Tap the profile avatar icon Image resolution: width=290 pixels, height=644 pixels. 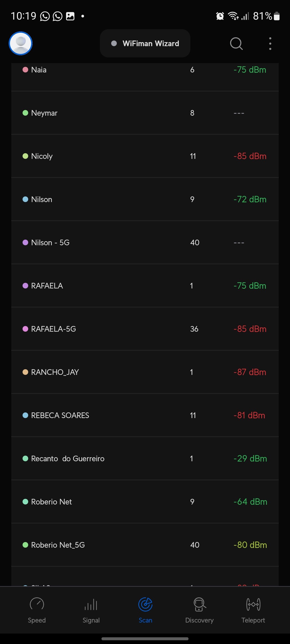21,43
